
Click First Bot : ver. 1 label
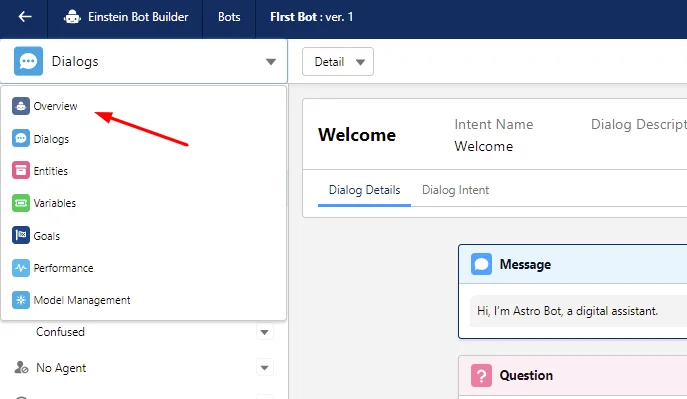(x=312, y=17)
